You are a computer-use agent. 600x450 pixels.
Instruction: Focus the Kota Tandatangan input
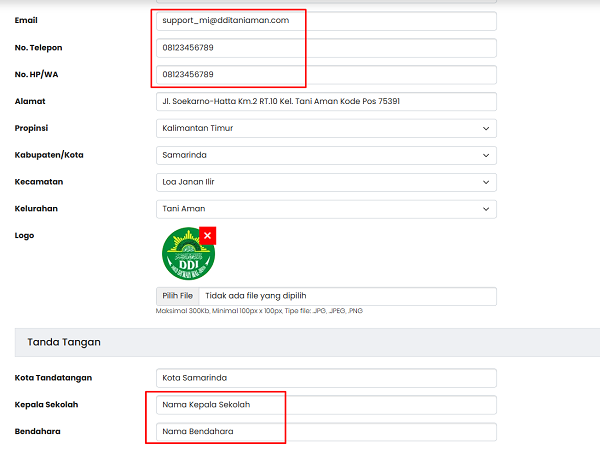pyautogui.click(x=326, y=378)
